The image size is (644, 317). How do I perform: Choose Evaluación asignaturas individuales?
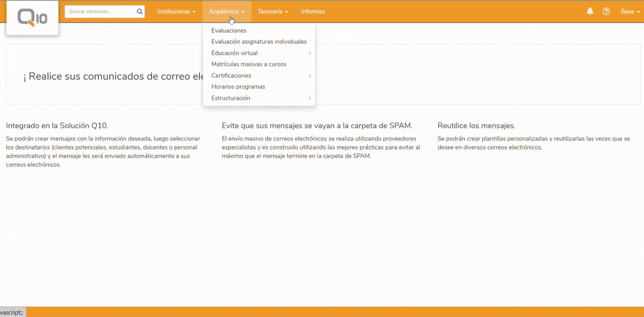click(x=259, y=42)
